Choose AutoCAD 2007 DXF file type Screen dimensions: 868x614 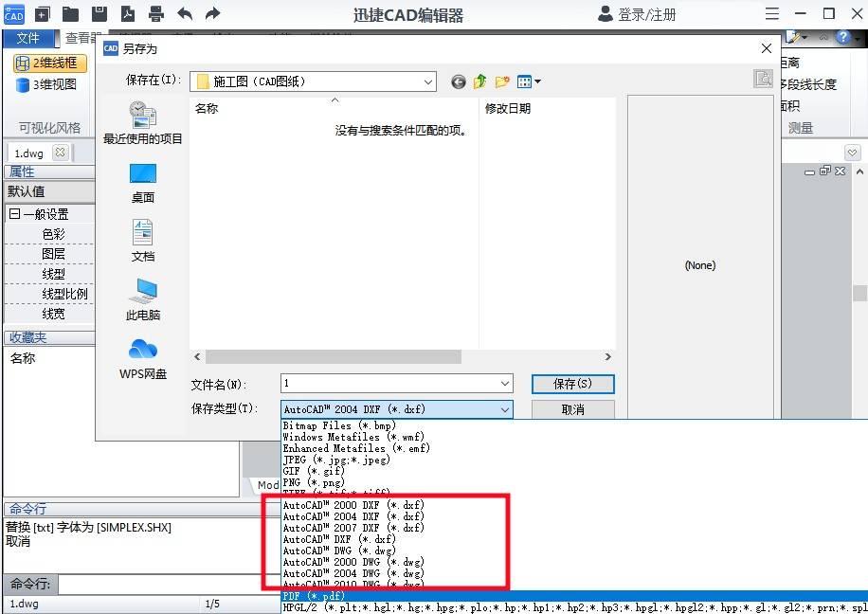click(353, 528)
